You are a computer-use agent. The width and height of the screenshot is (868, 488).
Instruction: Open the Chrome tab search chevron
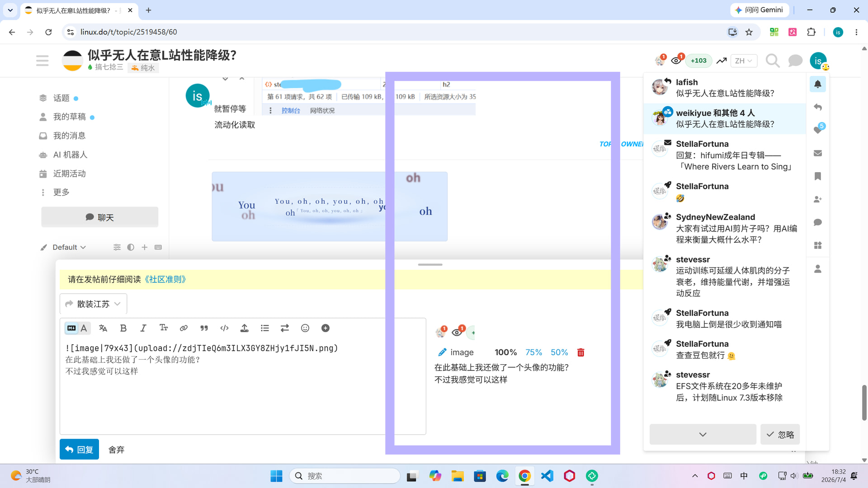(10, 10)
